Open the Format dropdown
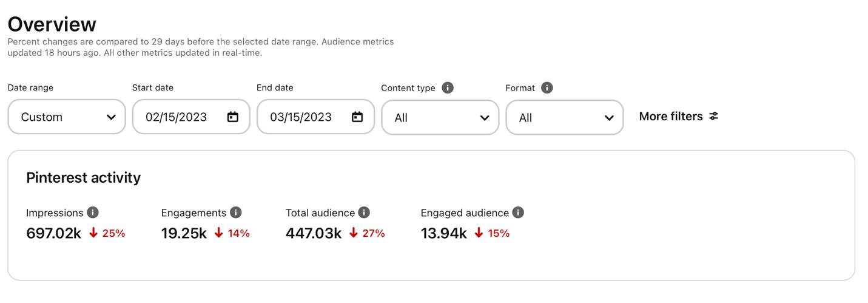This screenshot has height=303, width=868. tap(564, 117)
